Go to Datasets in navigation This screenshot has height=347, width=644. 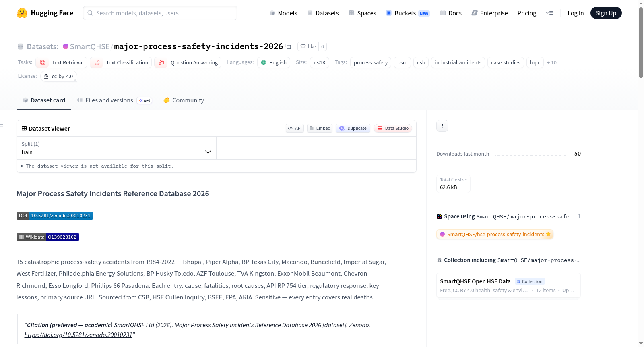click(323, 13)
